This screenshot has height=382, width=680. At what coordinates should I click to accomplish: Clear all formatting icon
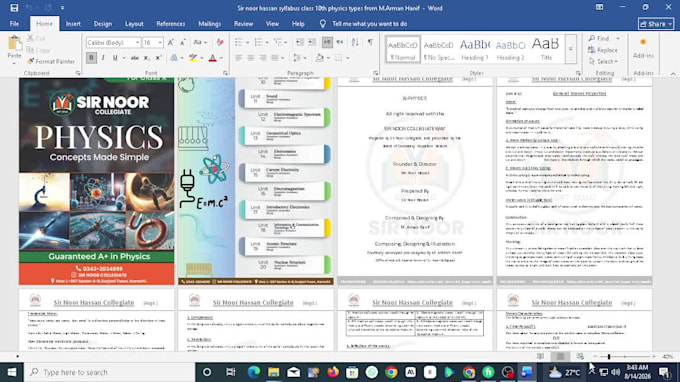(220, 42)
